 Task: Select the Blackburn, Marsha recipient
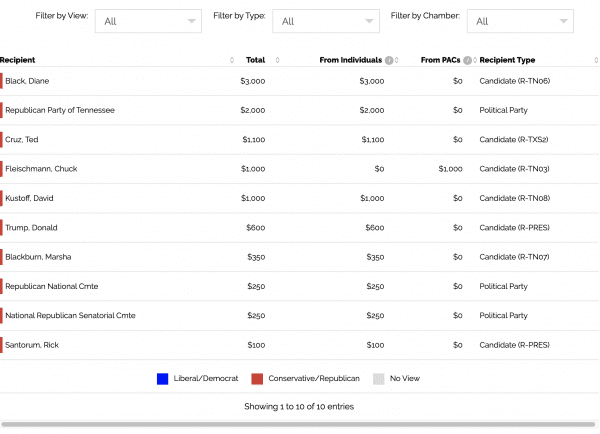(38, 257)
